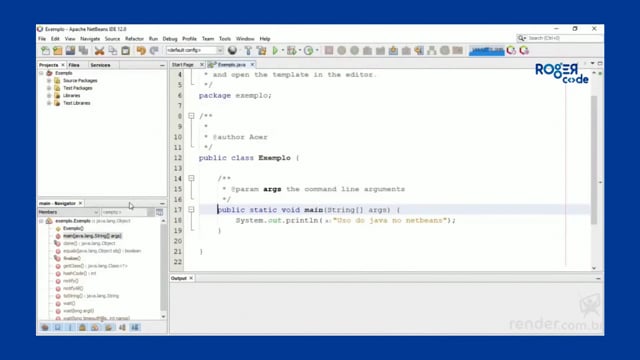
Task: Close the Exemplo.java editor tab
Action: [252, 64]
